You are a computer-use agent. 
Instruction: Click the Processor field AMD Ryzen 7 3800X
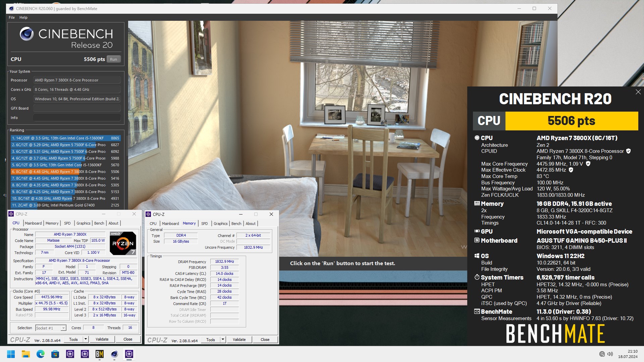coord(77,80)
